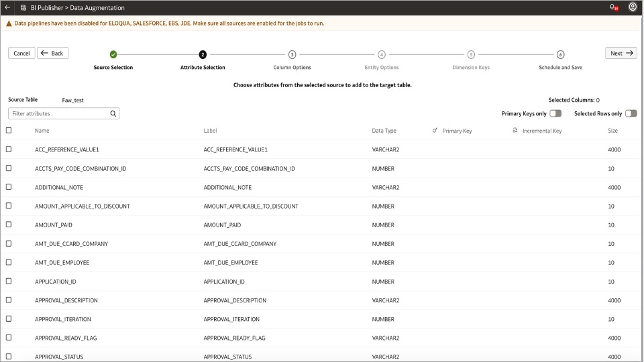
Task: Click the Cancel button
Action: [21, 53]
